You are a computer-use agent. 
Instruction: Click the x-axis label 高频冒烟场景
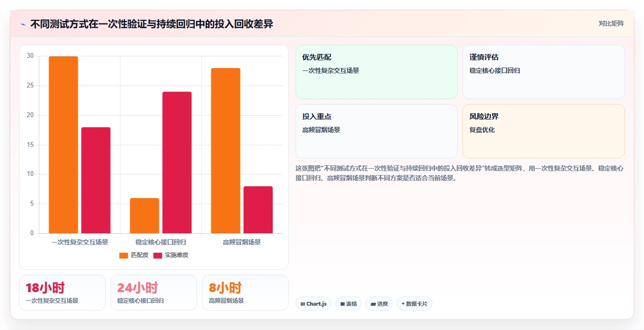pyautogui.click(x=242, y=242)
